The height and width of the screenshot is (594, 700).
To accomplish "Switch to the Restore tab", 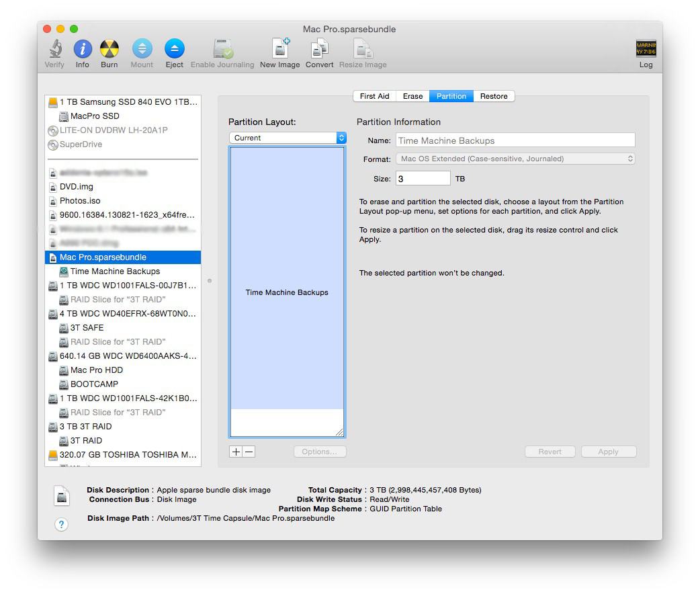I will 494,96.
